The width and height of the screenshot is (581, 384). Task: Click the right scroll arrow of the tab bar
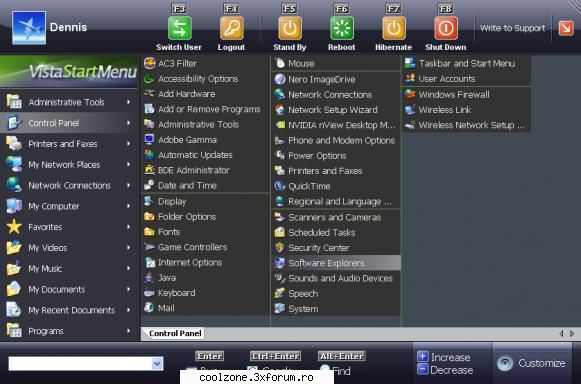572,334
